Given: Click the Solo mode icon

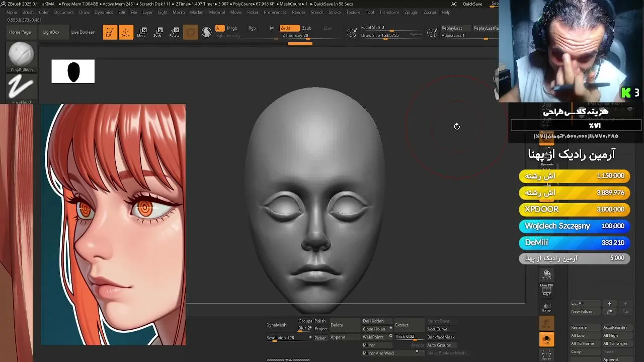Looking at the screenshot, I should tap(546, 339).
